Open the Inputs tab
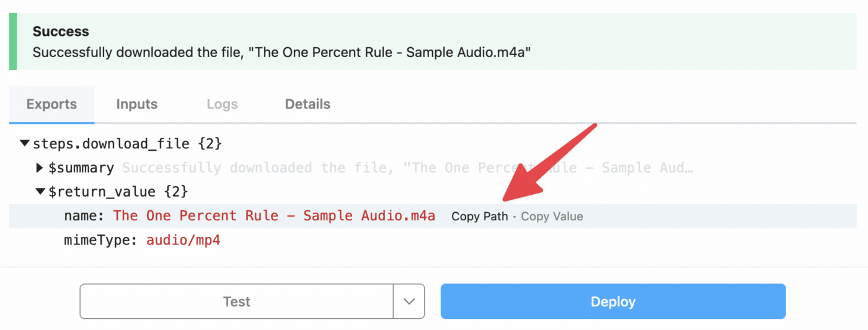Screen dimensions: 868x330 click(137, 104)
